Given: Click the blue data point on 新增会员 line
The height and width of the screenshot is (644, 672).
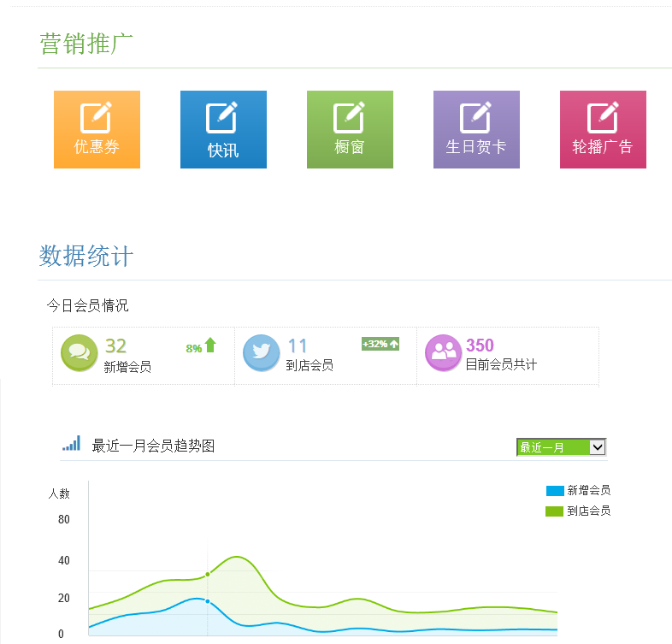Looking at the screenshot, I should (x=208, y=601).
